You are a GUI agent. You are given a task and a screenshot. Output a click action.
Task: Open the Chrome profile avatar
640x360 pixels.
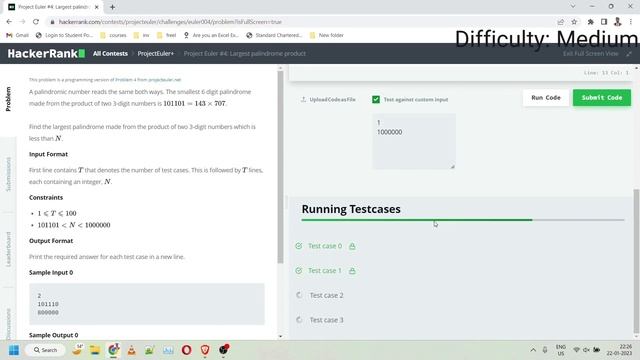[618, 22]
